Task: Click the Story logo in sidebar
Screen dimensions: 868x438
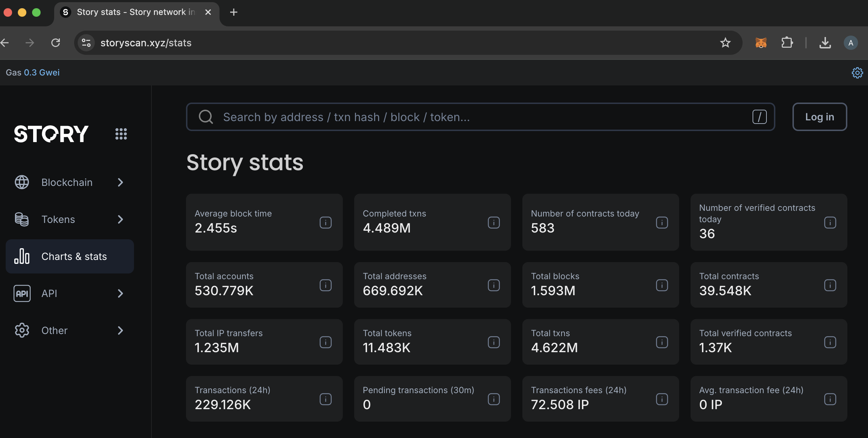Action: [x=51, y=134]
